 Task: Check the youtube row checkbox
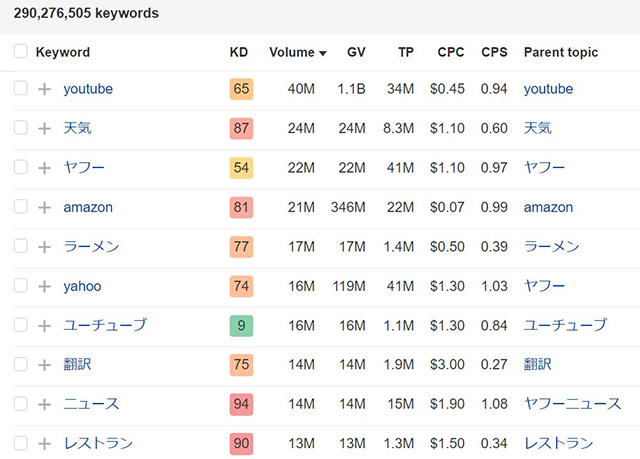21,88
